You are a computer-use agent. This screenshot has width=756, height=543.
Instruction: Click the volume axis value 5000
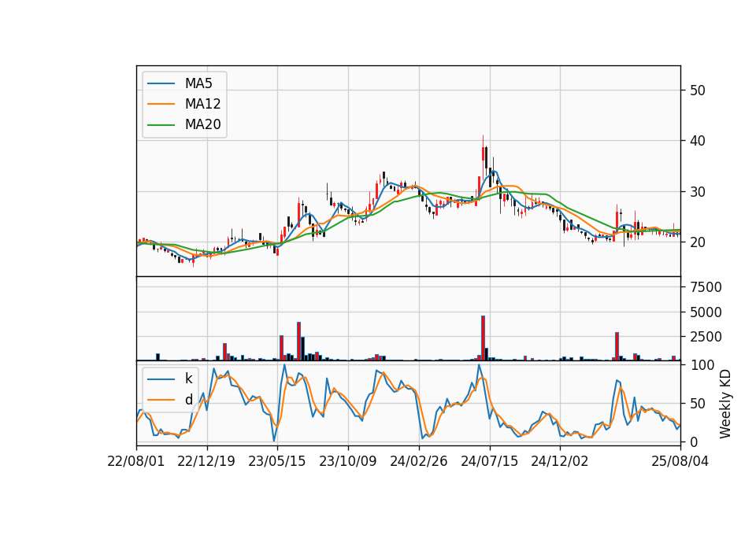pyautogui.click(x=706, y=312)
